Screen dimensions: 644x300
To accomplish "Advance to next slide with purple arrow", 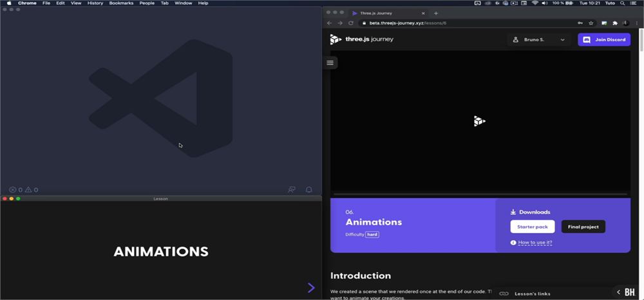I will tap(311, 288).
